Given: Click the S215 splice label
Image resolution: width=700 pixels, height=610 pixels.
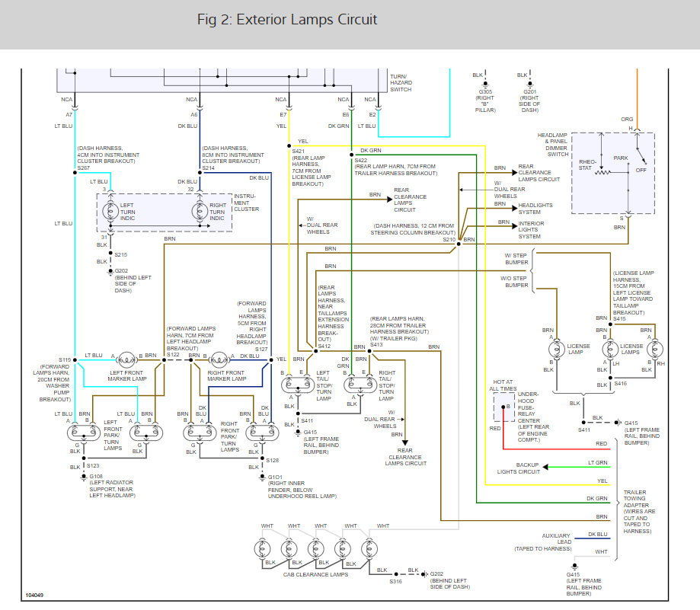Looking at the screenshot, I should pos(121,255).
